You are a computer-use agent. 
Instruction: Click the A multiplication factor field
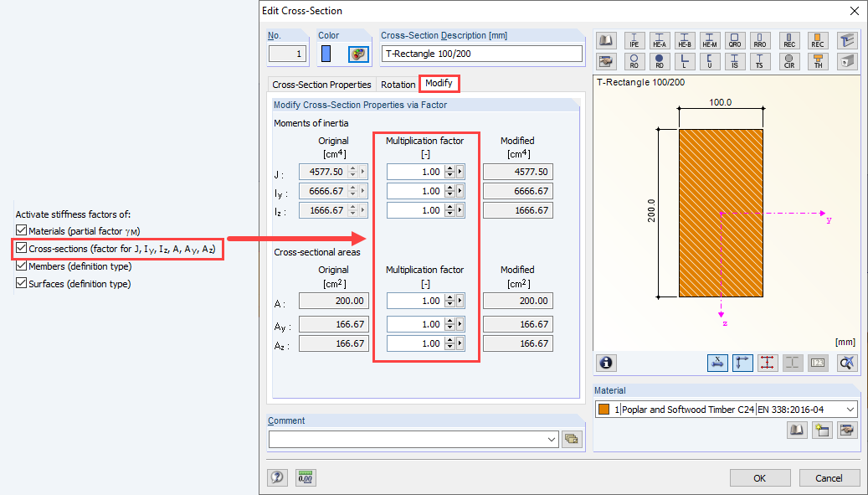point(416,301)
